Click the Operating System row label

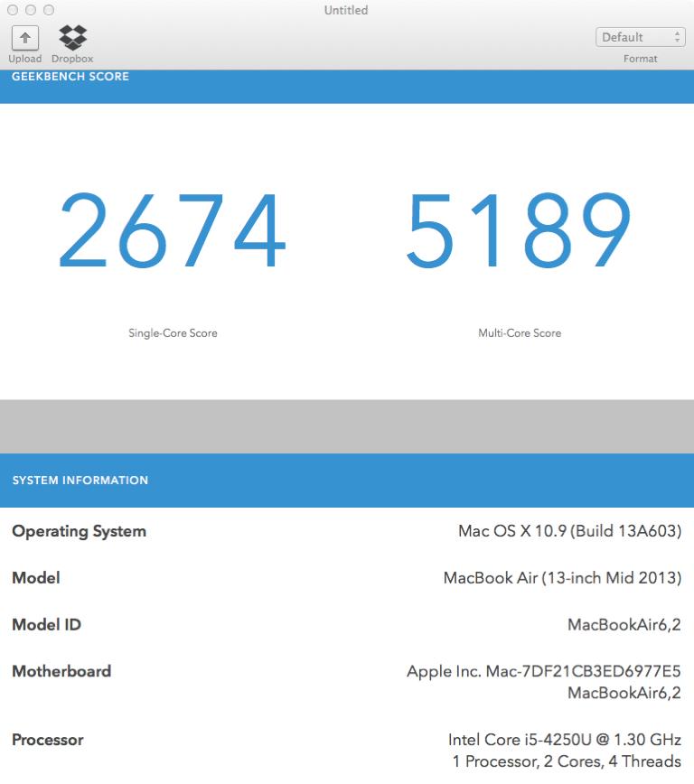pyautogui.click(x=79, y=531)
